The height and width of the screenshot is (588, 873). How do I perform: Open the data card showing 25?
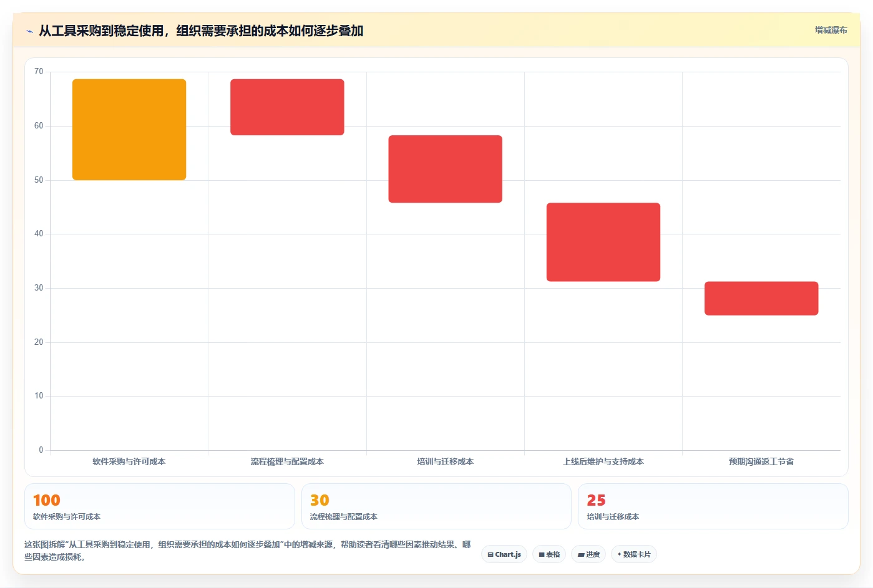tap(713, 506)
